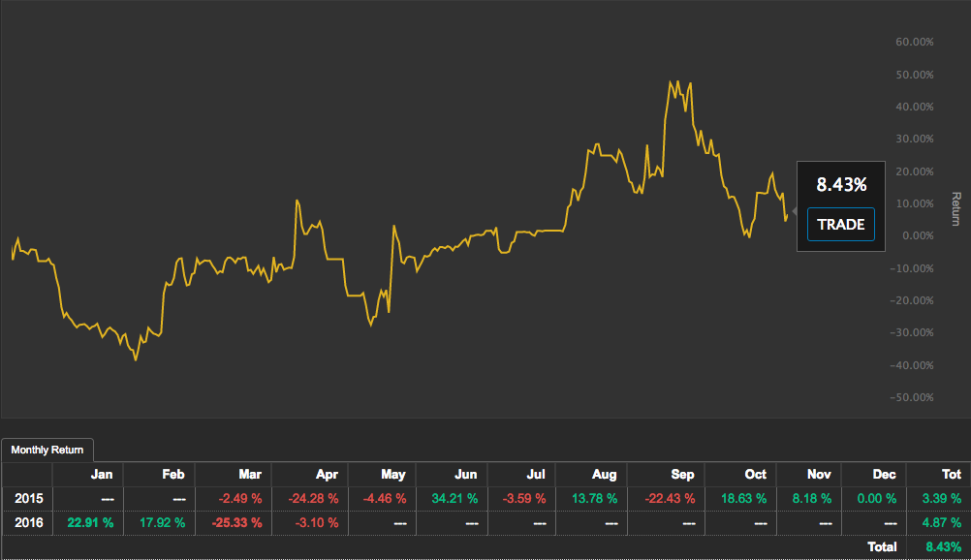Click the Aug column header
This screenshot has width=971, height=560.
click(x=605, y=475)
